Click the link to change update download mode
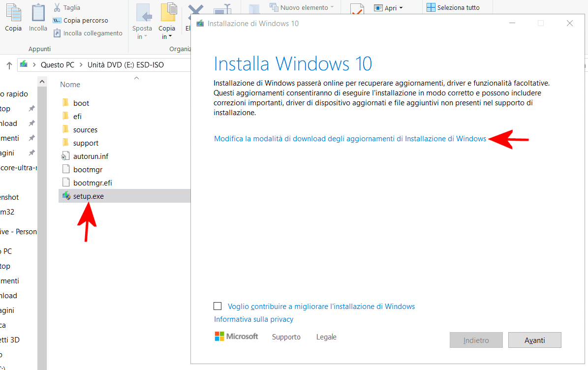588x370 pixels. click(x=350, y=139)
